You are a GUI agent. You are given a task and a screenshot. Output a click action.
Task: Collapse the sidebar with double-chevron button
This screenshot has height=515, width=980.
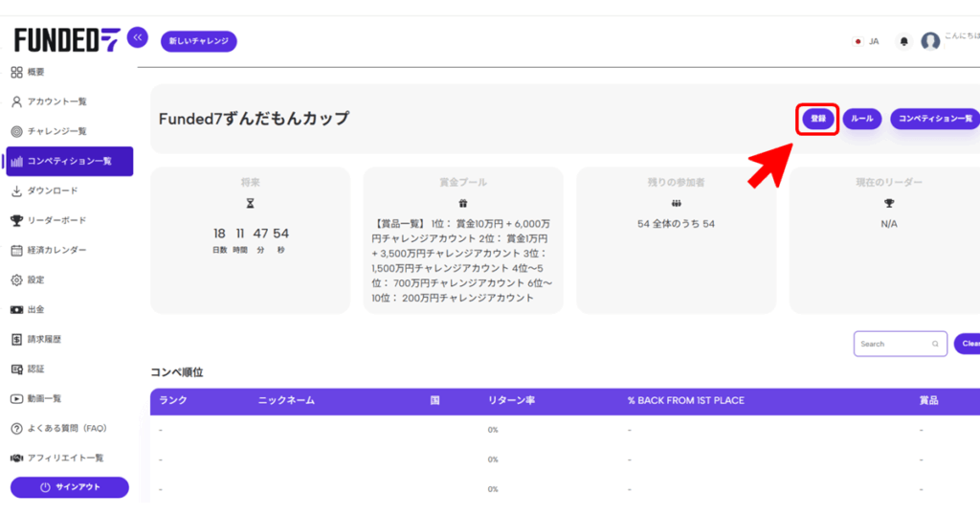click(138, 37)
